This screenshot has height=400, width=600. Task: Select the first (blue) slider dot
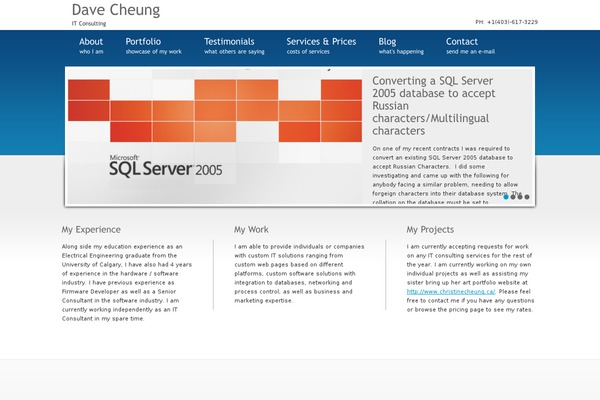[x=506, y=197]
